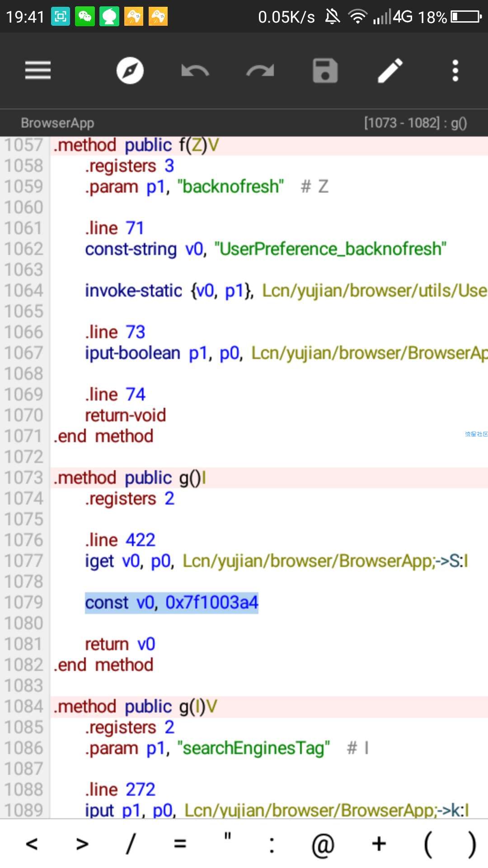Tap the compass navigation icon
Screen dimensions: 488x868
click(130, 71)
